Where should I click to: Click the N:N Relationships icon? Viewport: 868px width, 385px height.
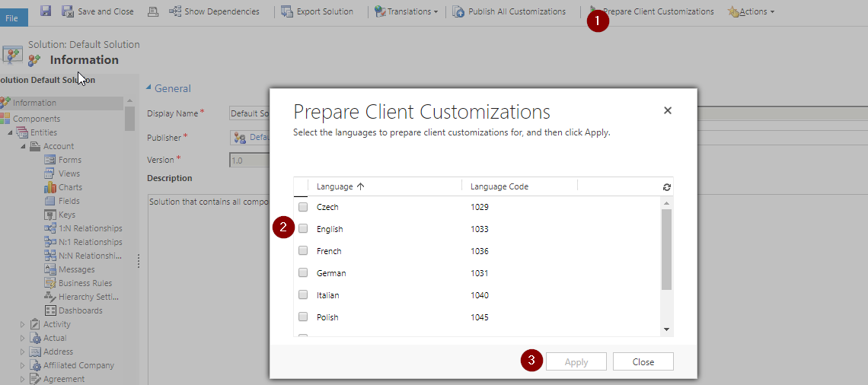pyautogui.click(x=49, y=256)
